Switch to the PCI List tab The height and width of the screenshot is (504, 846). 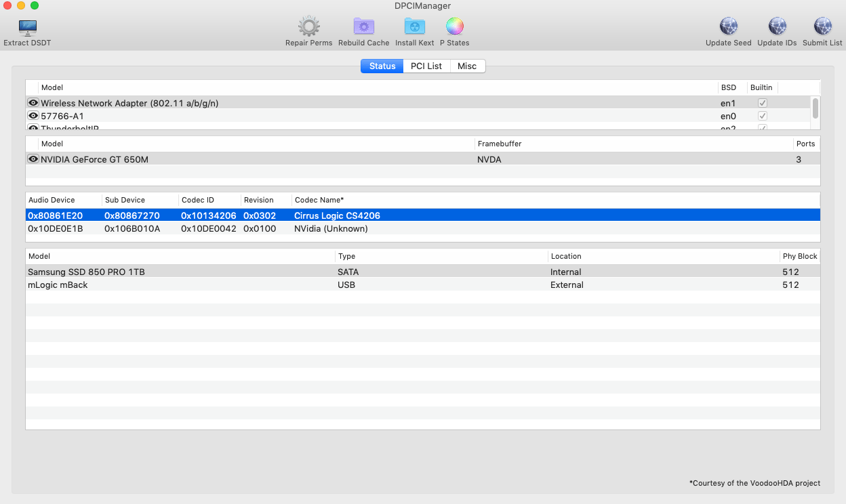click(426, 66)
